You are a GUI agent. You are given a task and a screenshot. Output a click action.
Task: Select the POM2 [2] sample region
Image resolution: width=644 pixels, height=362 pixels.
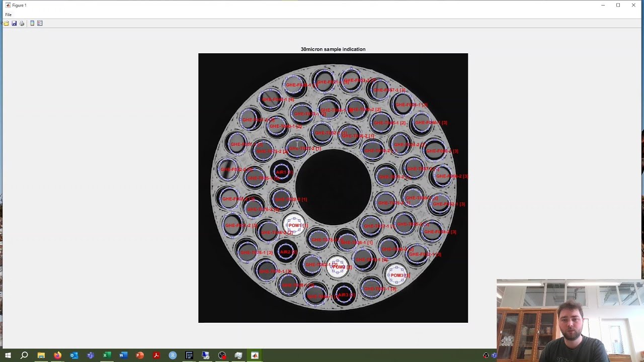[338, 267]
